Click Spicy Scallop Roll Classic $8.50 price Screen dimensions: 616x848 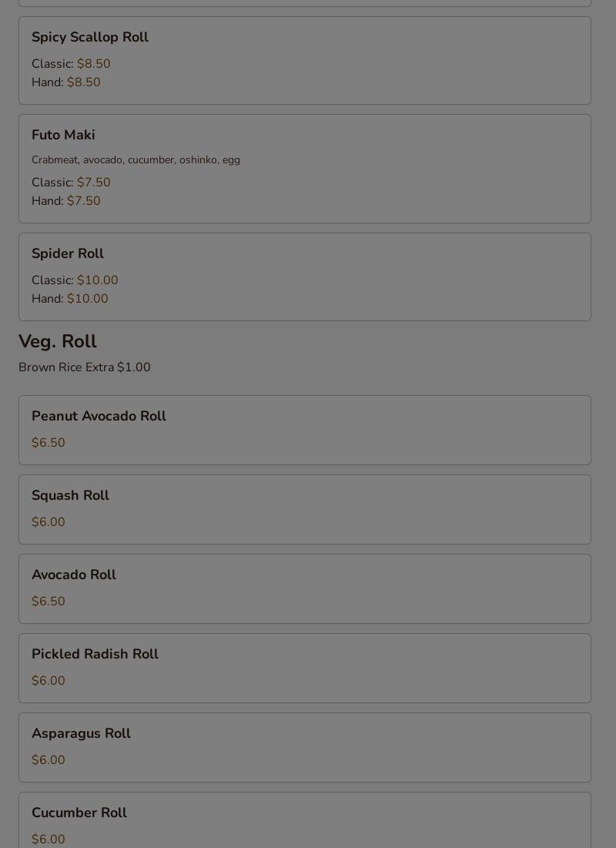coord(93,64)
